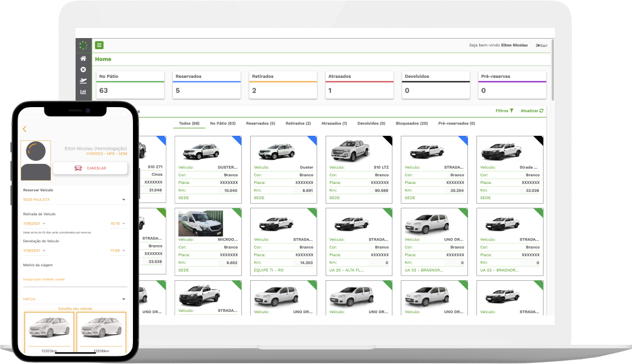The height and width of the screenshot is (364, 632).
Task: Click the profile avatar on phone
Action: (x=36, y=160)
